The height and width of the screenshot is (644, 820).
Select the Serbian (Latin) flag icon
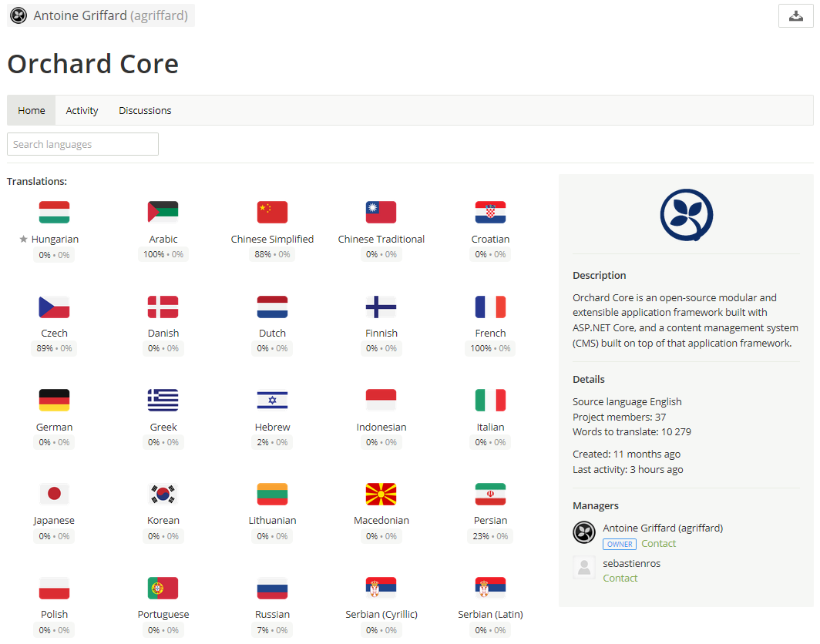[x=490, y=588]
